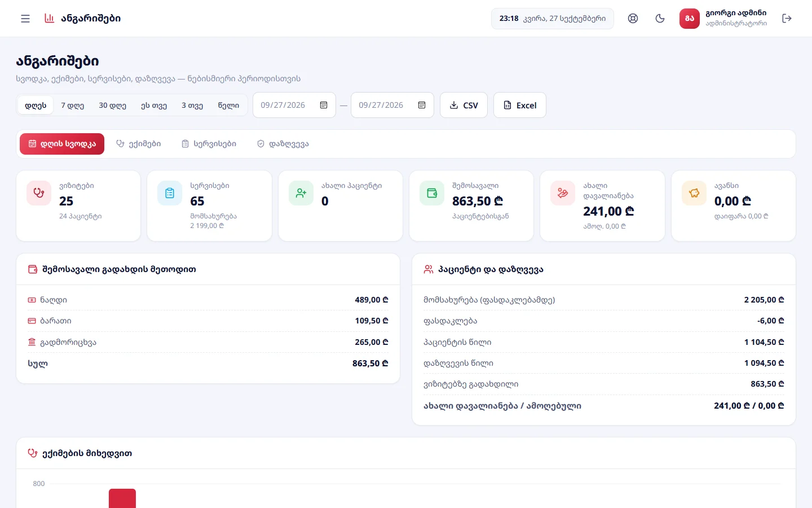Switch to the ექიმები tab

139,144
